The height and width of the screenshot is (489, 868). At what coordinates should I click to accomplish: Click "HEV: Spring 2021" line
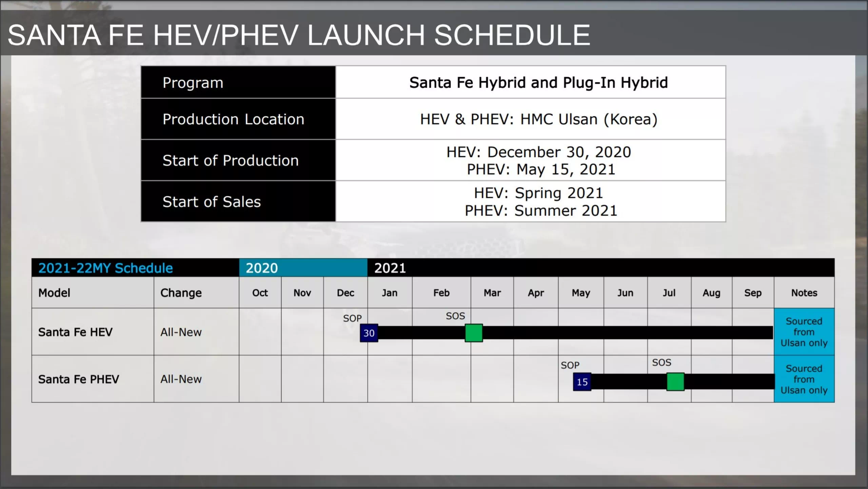(x=538, y=193)
